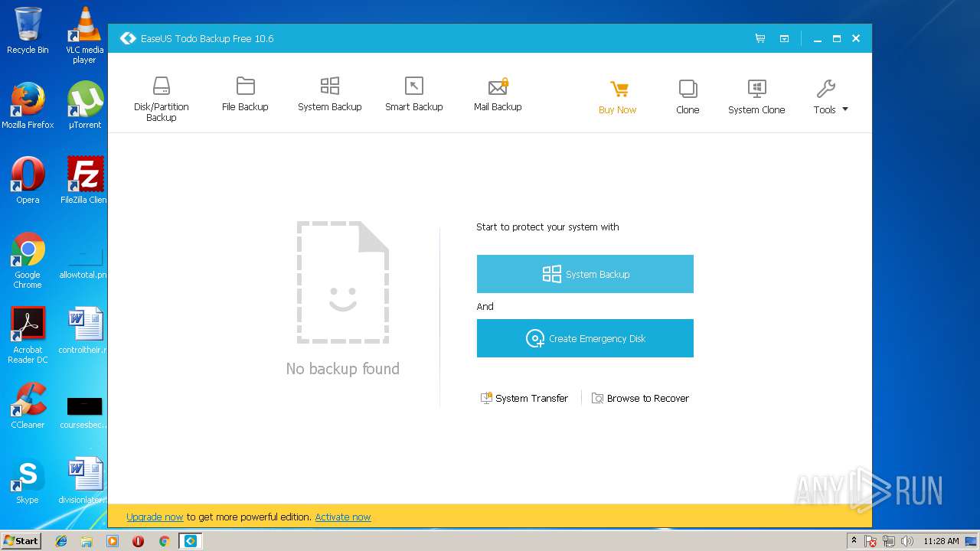Image resolution: width=980 pixels, height=551 pixels.
Task: Open Opera desktop shortcut
Action: [x=28, y=181]
